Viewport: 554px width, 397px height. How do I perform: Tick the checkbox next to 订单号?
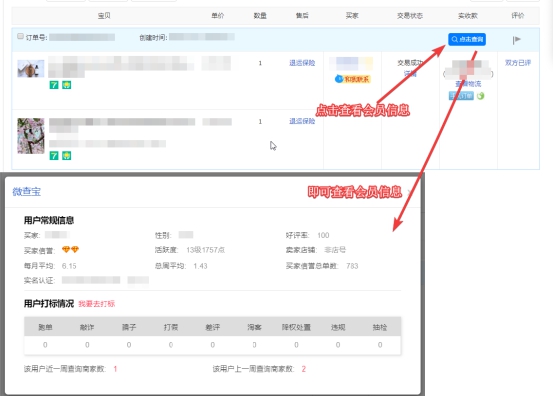tap(20, 36)
